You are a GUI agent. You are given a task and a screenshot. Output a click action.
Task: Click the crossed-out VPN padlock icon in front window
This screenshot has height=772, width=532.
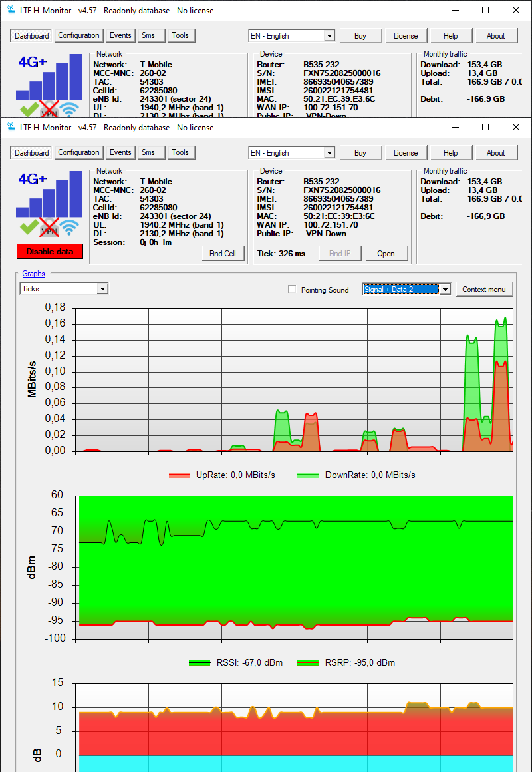tap(49, 228)
